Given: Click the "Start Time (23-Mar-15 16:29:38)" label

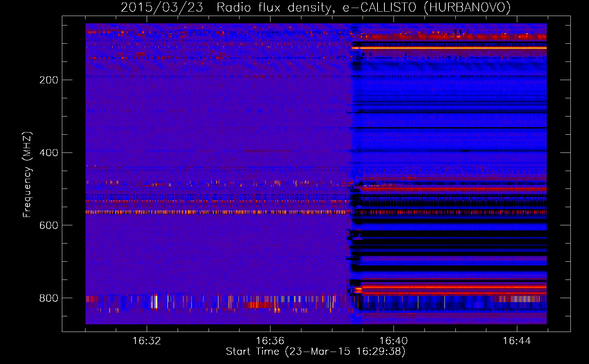Looking at the screenshot, I should (316, 352).
